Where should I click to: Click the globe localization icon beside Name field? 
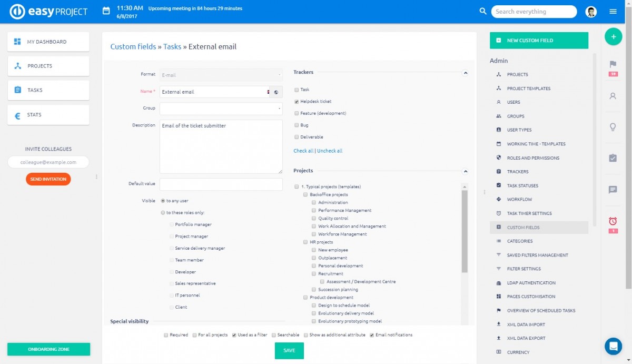click(x=275, y=92)
